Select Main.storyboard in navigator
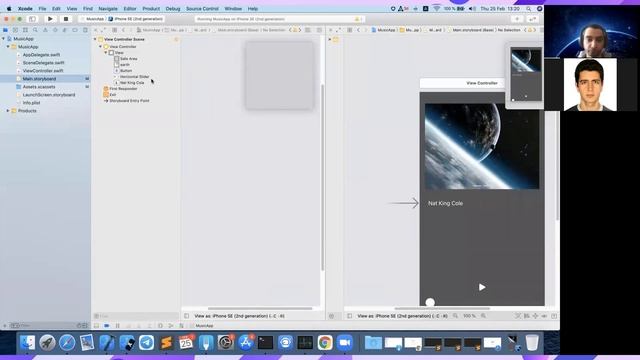The width and height of the screenshot is (640, 360). point(39,79)
